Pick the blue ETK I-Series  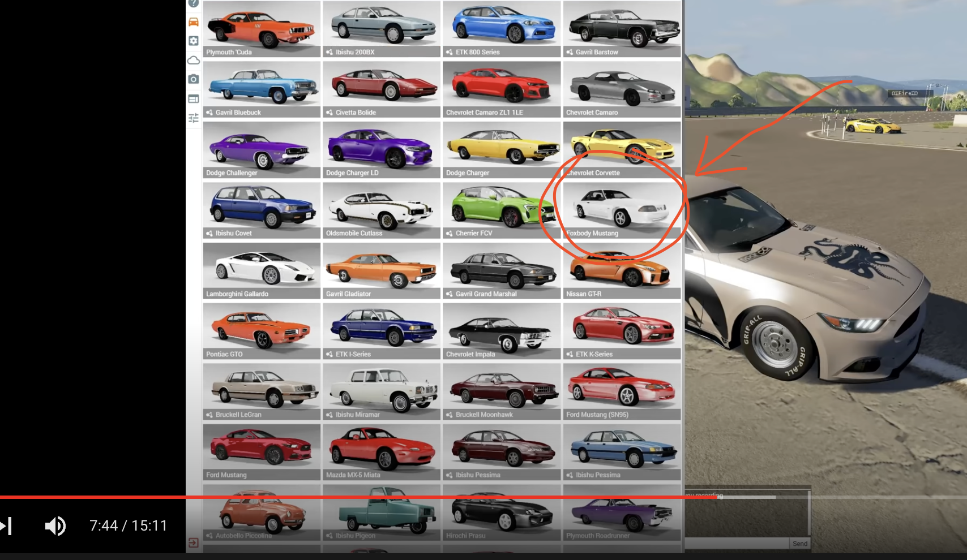pos(382,331)
